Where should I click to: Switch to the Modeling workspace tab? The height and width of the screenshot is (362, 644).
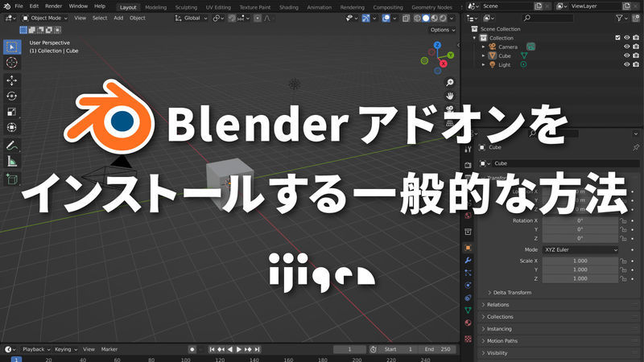coord(155,7)
